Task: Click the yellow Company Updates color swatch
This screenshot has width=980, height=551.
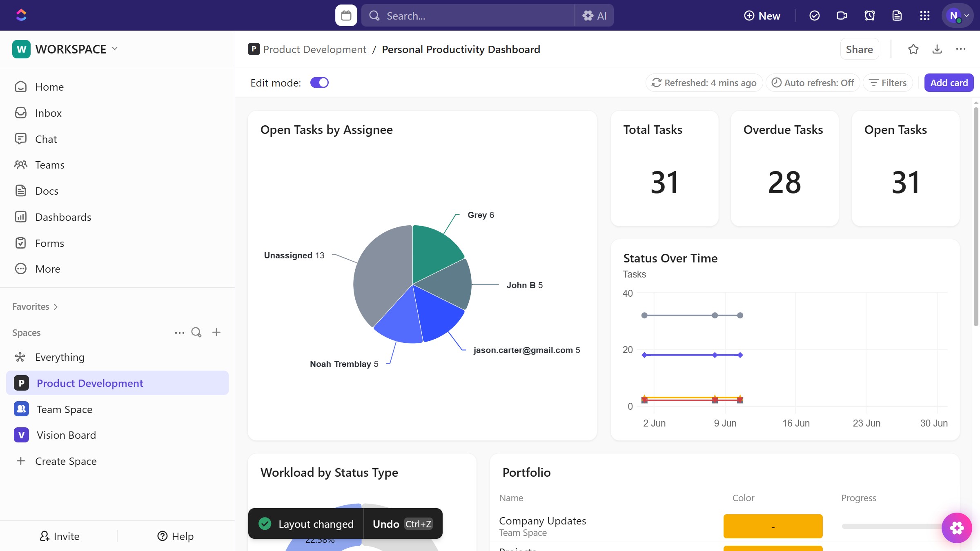Action: (773, 526)
